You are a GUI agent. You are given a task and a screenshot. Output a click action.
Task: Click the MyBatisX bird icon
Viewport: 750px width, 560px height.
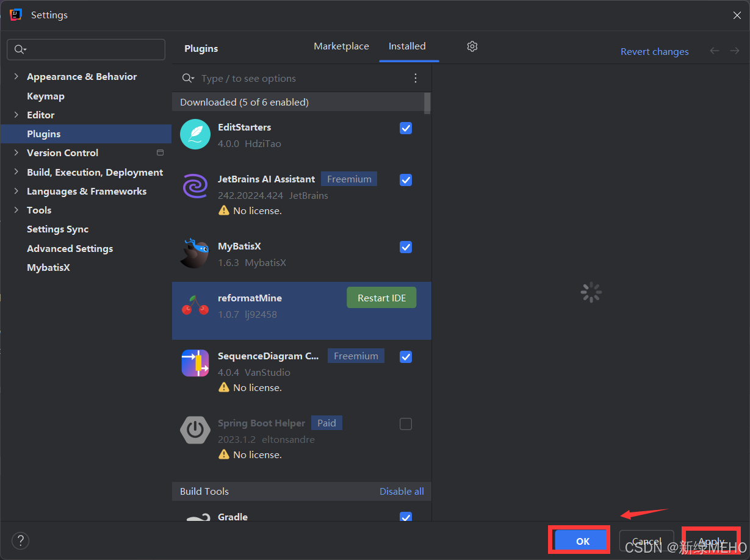pos(195,253)
